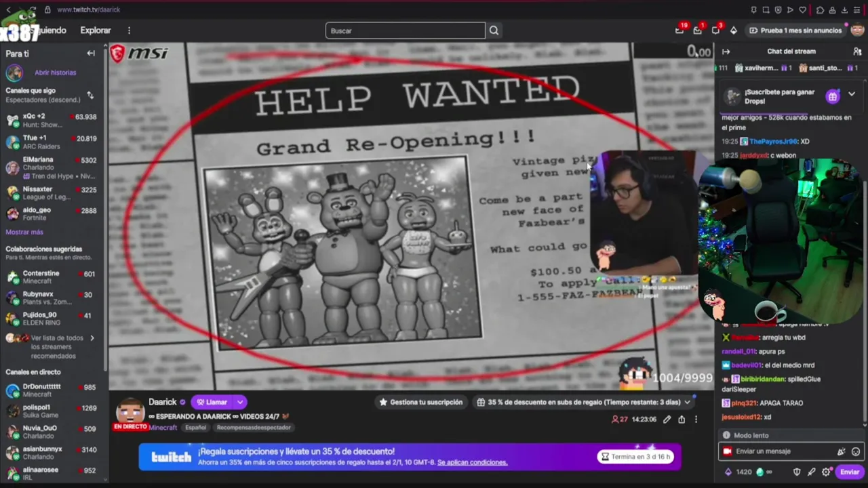Open aldo_geo Fortnite channel in the sidebar

52,213
